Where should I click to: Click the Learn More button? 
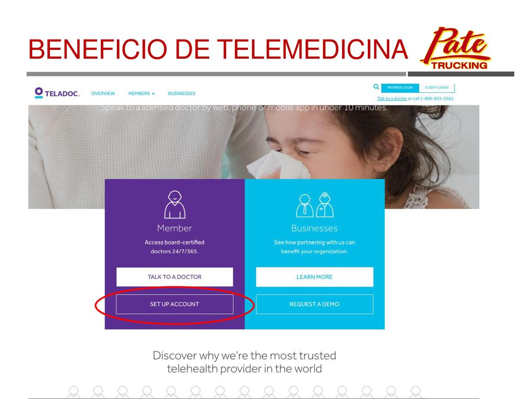click(x=314, y=277)
